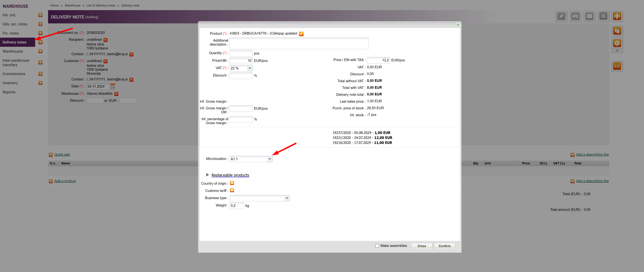Open the VAT percentage dropdown

point(250,68)
